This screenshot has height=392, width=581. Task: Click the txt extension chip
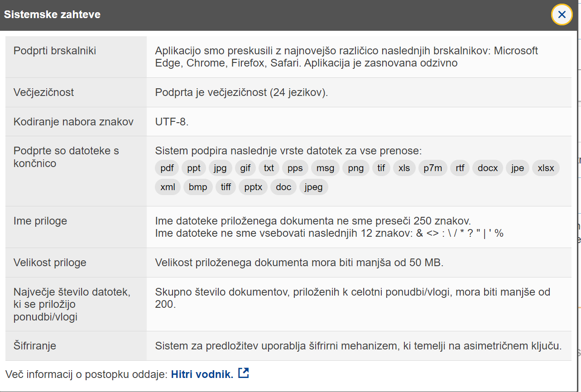[269, 168]
